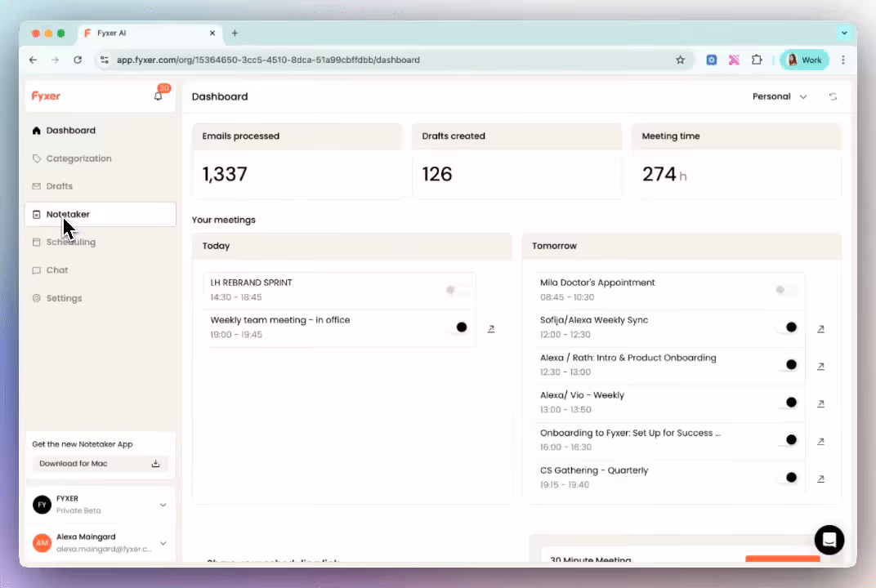The width and height of the screenshot is (876, 588).
Task: Reload the page in the browser
Action: (x=78, y=60)
